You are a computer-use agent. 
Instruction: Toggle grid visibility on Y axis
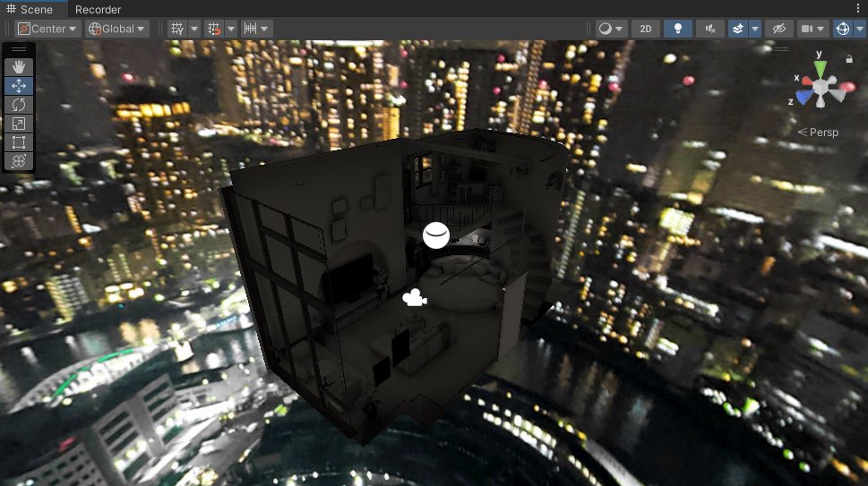(177, 29)
